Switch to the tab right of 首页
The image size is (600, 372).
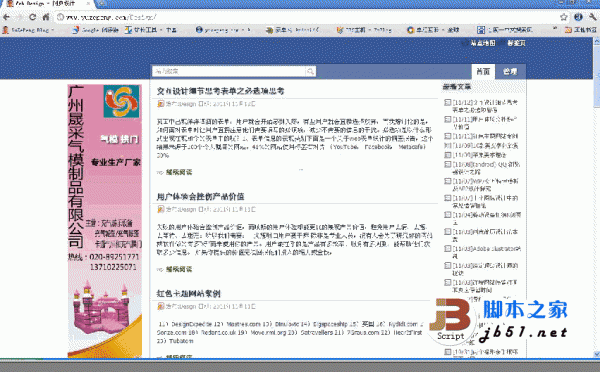pyautogui.click(x=510, y=72)
